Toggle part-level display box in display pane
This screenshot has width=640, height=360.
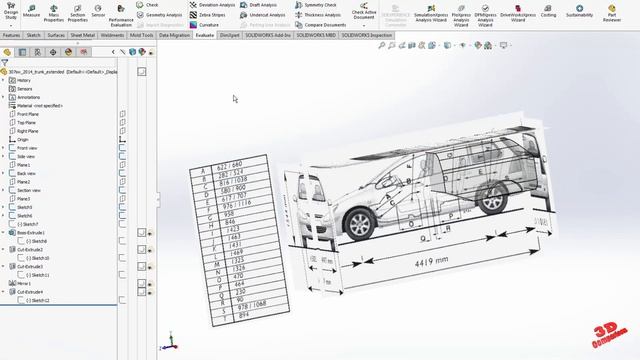click(x=142, y=71)
